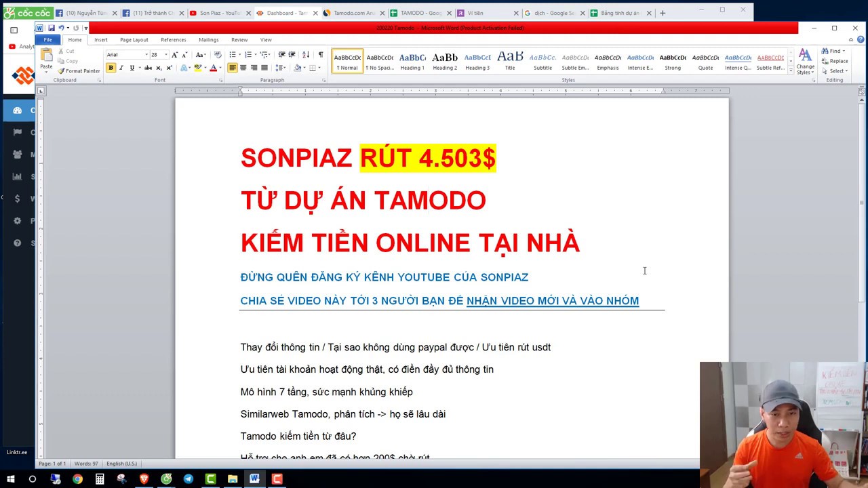The height and width of the screenshot is (488, 868).
Task: Open File Explorer from the taskbar
Action: [233, 479]
